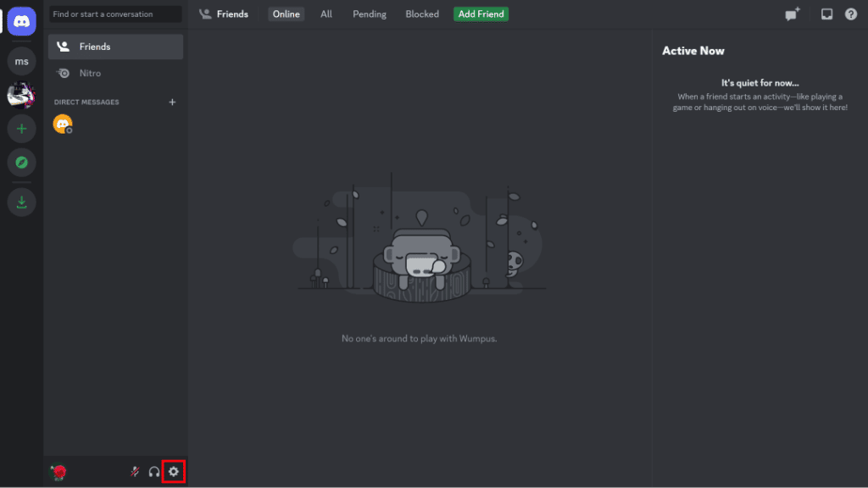Screen dimensions: 868x488
Task: Click the green Add Friend button
Action: [x=481, y=14]
